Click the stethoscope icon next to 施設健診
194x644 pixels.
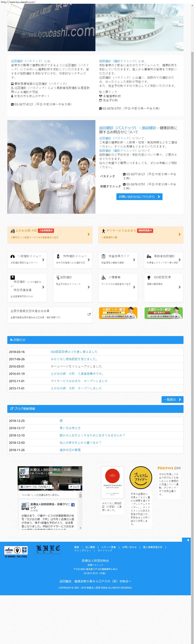point(58,277)
